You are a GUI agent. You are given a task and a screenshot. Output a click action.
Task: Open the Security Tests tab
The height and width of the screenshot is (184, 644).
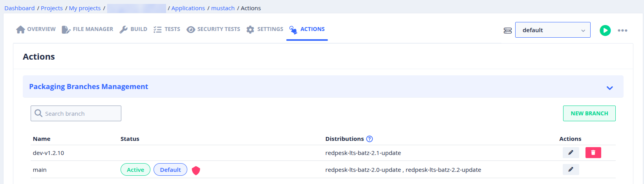coord(213,29)
